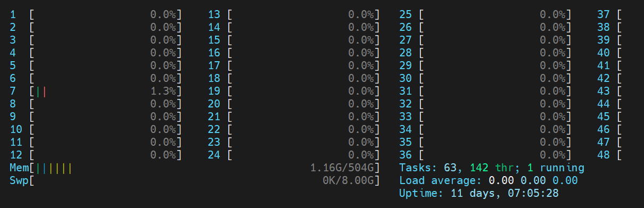Select the CPU 13 meter label
The height and width of the screenshot is (208, 644).
tap(214, 14)
